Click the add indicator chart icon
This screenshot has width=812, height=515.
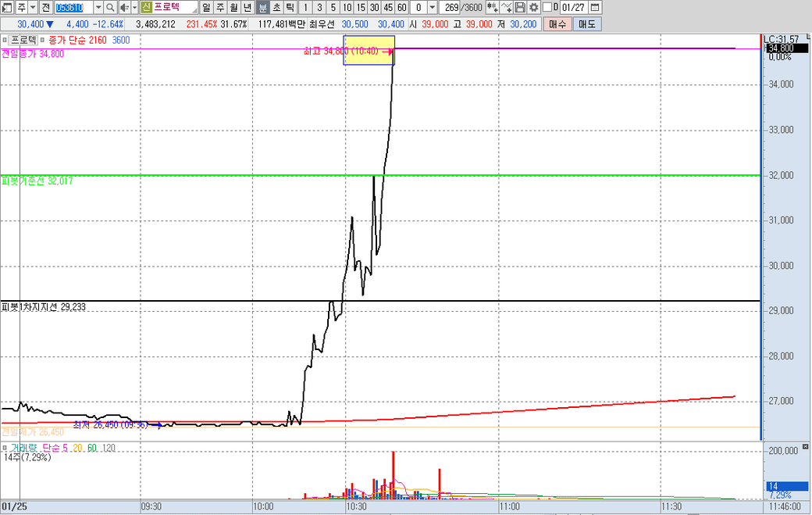pyautogui.click(x=493, y=7)
